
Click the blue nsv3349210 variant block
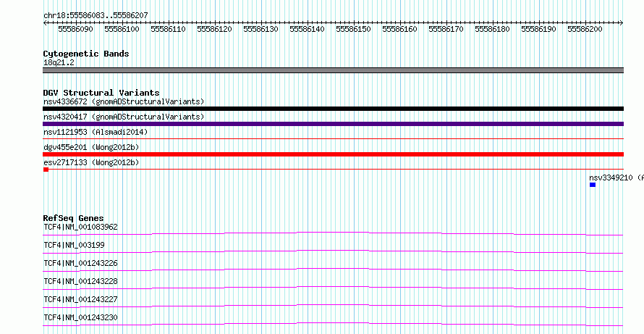[593, 185]
